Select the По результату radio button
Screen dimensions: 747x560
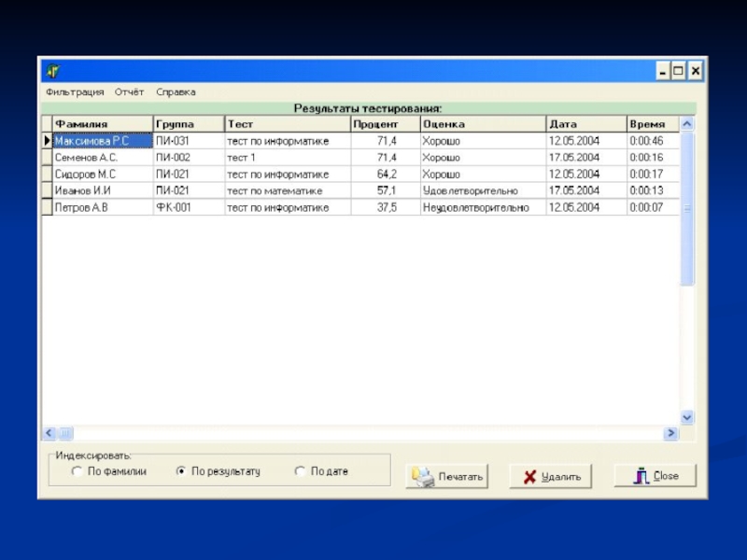[x=181, y=472]
